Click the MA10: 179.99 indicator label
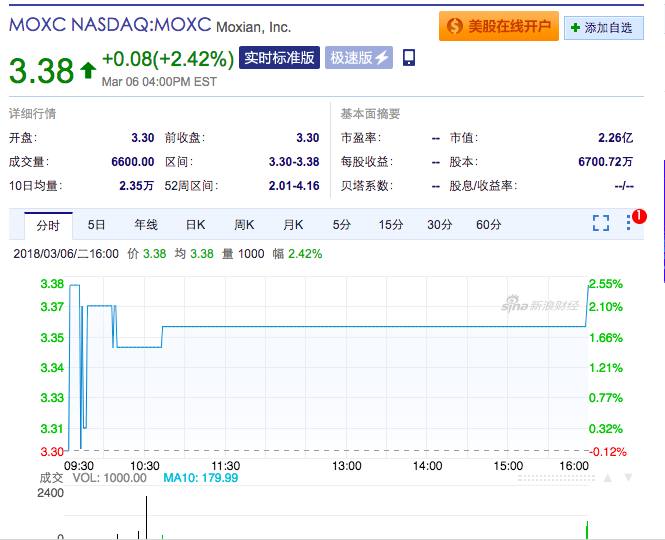This screenshot has height=540, width=665. click(201, 478)
